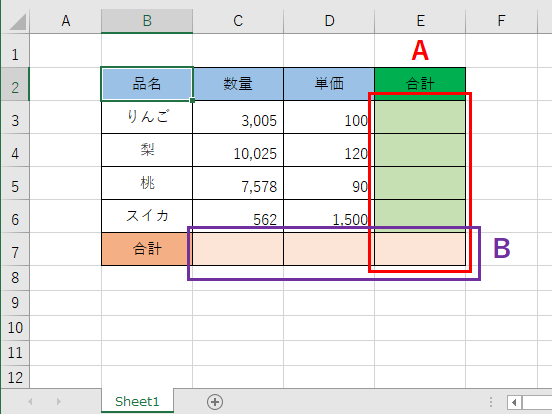This screenshot has width=552, height=414.
Task: Select the スイカ cell
Action: click(147, 216)
